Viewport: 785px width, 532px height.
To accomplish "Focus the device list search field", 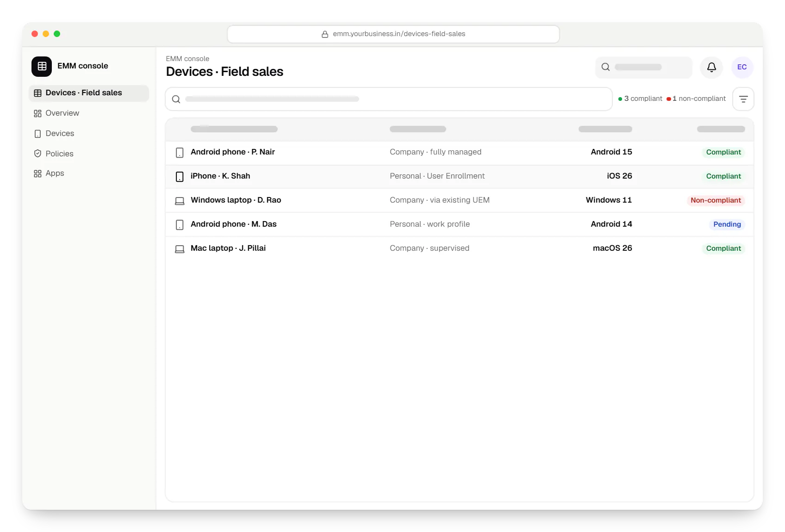I will pos(389,99).
